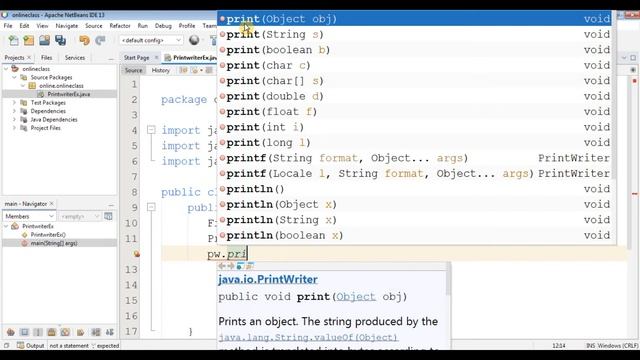Screen dimensions: 640x360
Task: Close the Projects tab
Action: point(29,58)
